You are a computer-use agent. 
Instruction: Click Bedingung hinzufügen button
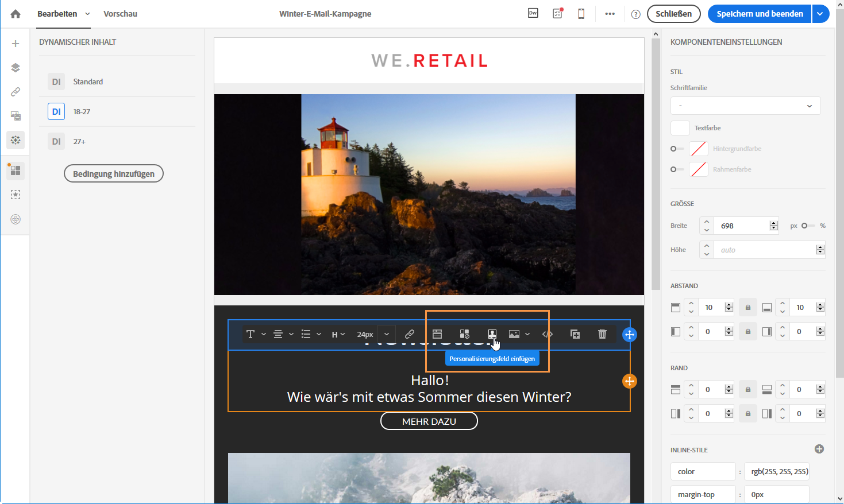tap(114, 173)
